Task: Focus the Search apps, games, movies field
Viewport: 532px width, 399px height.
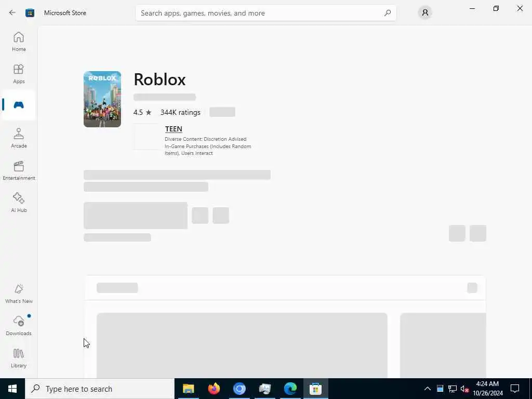Action: pos(265,13)
